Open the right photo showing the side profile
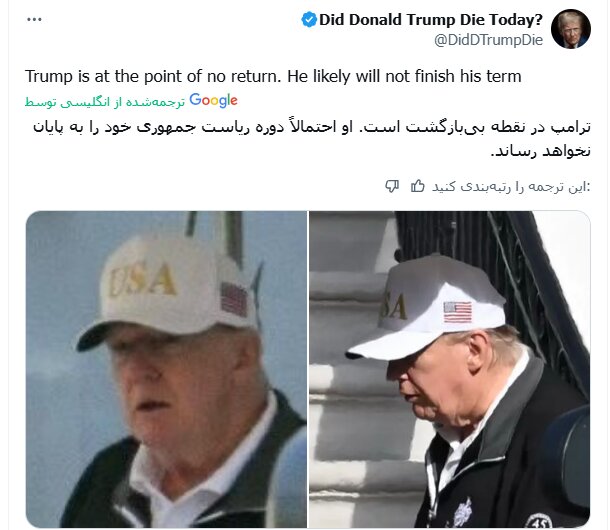610x530 pixels. (x=450, y=369)
